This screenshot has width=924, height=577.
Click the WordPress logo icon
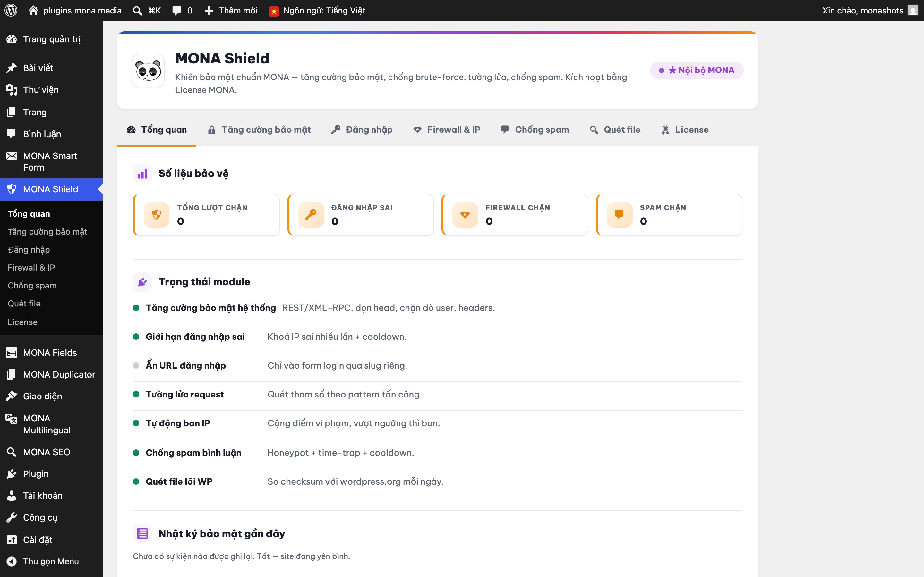[x=11, y=10]
